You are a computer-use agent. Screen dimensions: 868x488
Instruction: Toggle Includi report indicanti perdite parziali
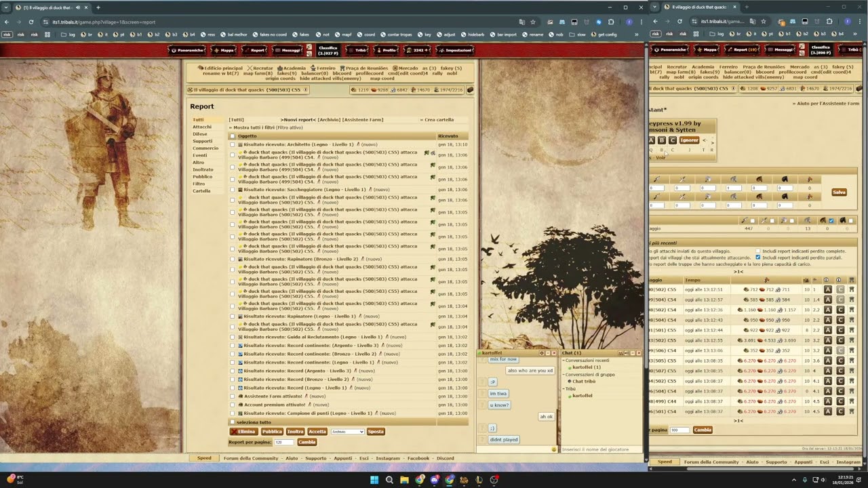point(758,258)
